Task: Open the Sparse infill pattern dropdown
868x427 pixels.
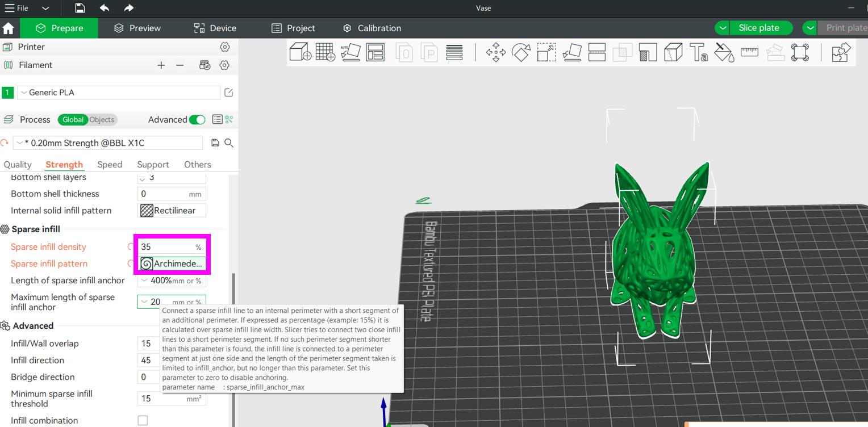Action: (172, 263)
